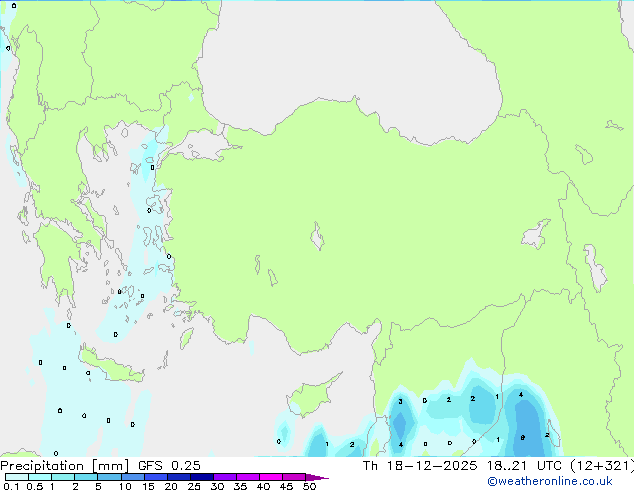Click the 0.1–0.5 mm legend color swatch
The height and width of the screenshot is (490, 634).
coord(17,477)
